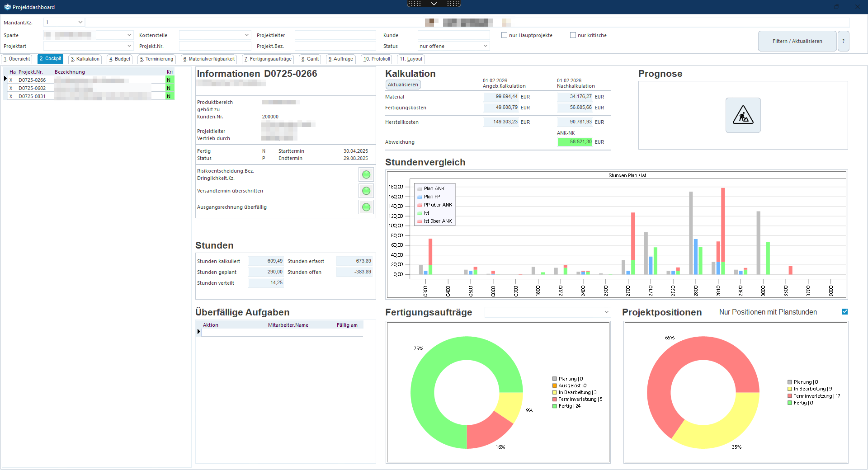
Task: Click the green Abweichung value field
Action: click(x=575, y=142)
